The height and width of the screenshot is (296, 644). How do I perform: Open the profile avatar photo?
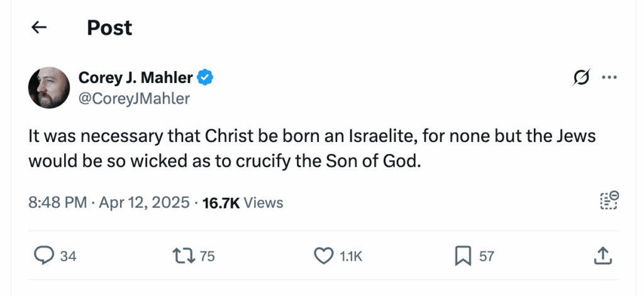(48, 87)
